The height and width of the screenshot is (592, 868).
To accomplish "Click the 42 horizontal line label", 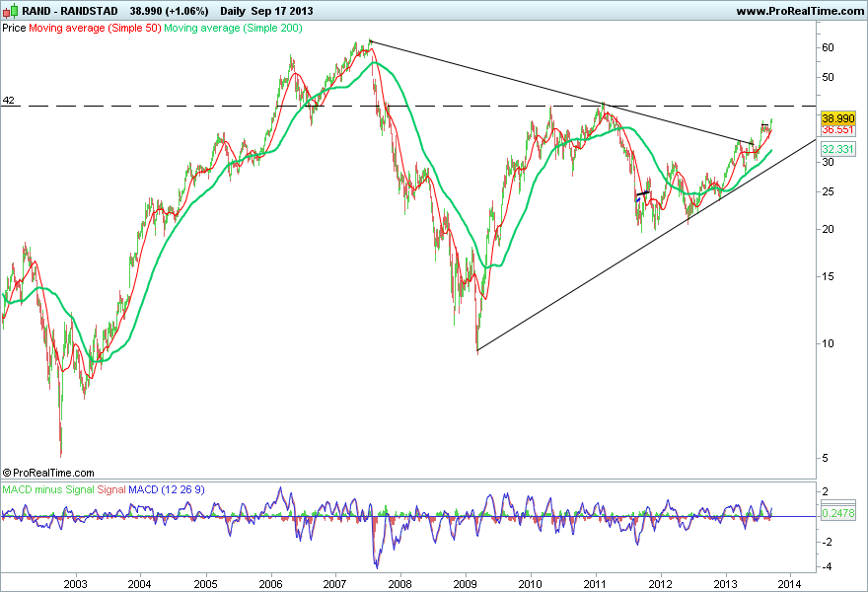I will pos(8,101).
